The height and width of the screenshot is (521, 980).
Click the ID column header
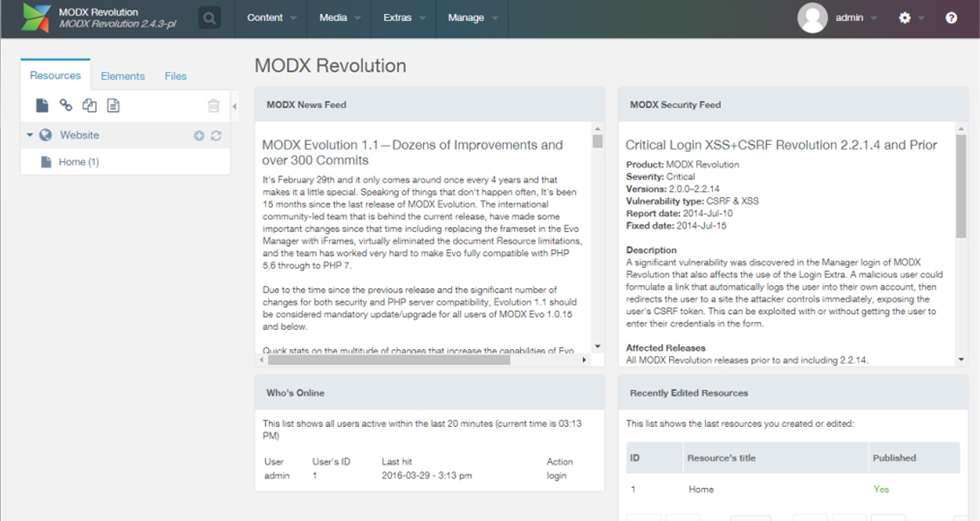[654, 458]
